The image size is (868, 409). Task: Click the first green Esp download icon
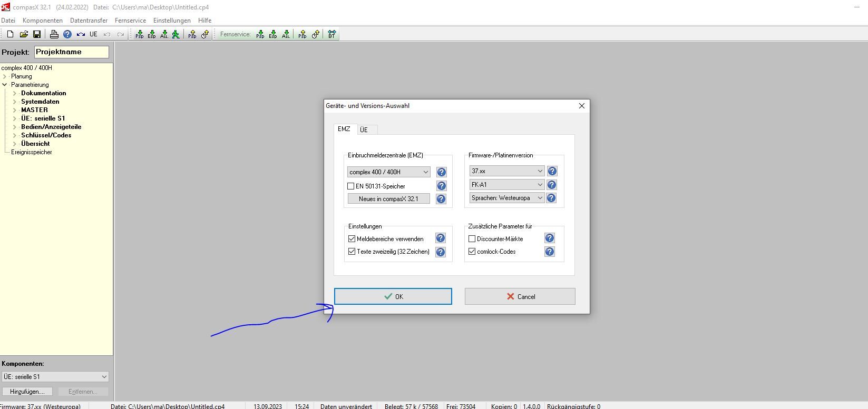point(152,34)
